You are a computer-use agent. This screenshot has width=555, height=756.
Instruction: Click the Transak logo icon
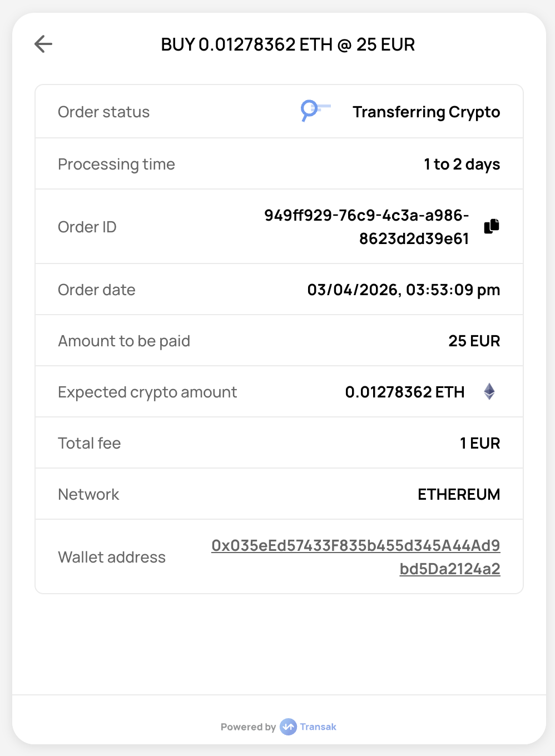tap(288, 727)
